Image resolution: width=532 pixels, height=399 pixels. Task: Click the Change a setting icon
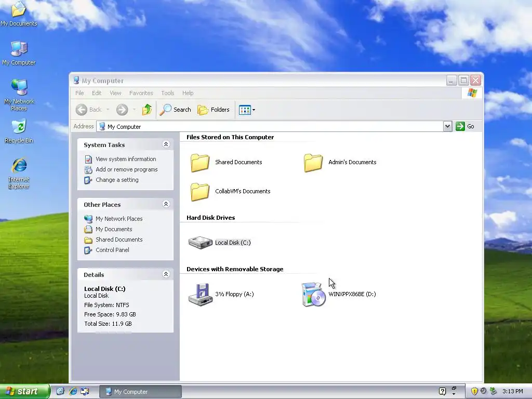[88, 180]
